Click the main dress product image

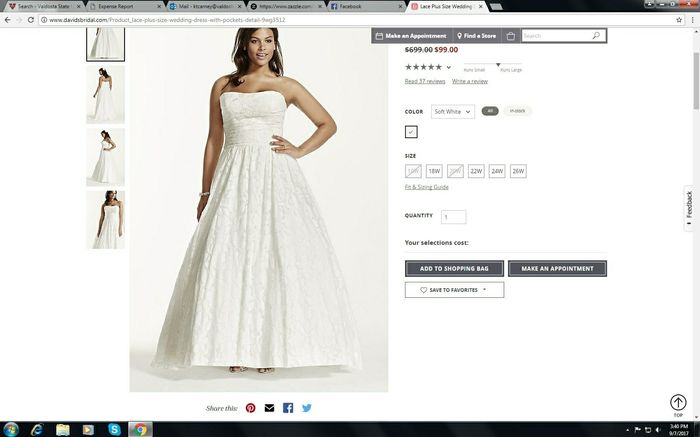pos(258,210)
